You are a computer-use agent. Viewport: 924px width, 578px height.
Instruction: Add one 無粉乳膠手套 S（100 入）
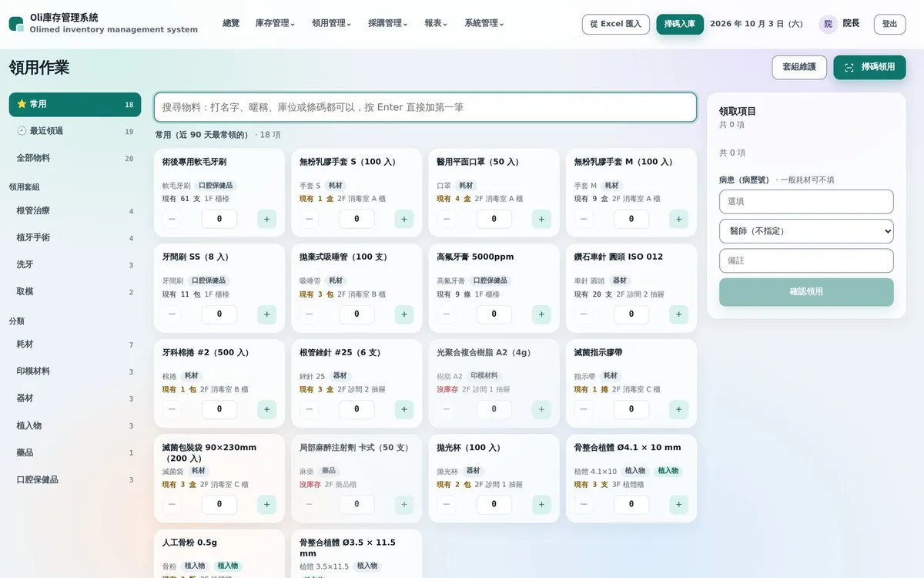tap(404, 219)
